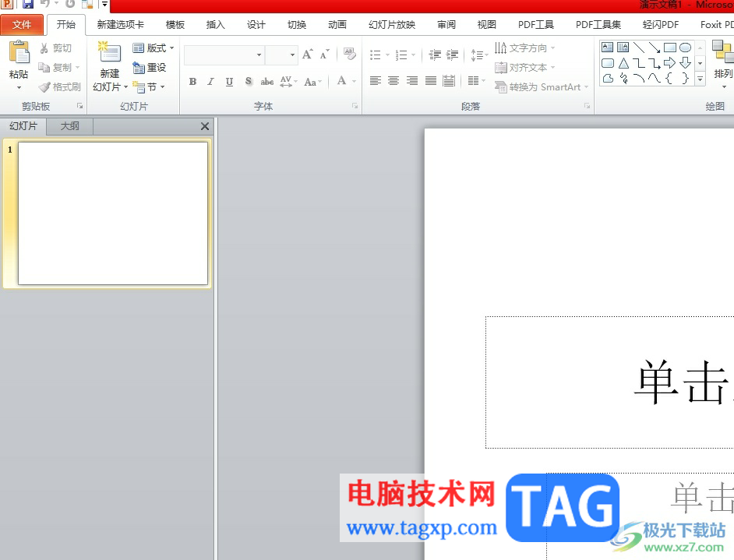Close the slide thumbnail pane
Image resolution: width=734 pixels, height=560 pixels.
205,126
